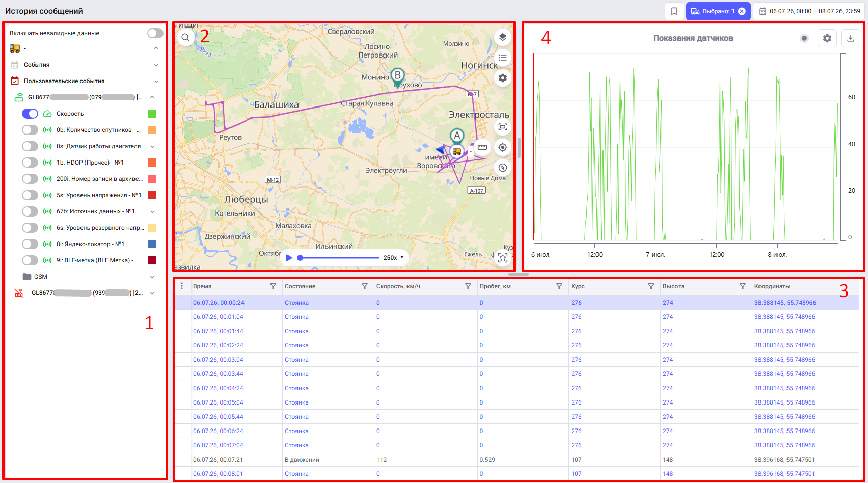Clear the Выбрано: 1 selection

[x=742, y=11]
